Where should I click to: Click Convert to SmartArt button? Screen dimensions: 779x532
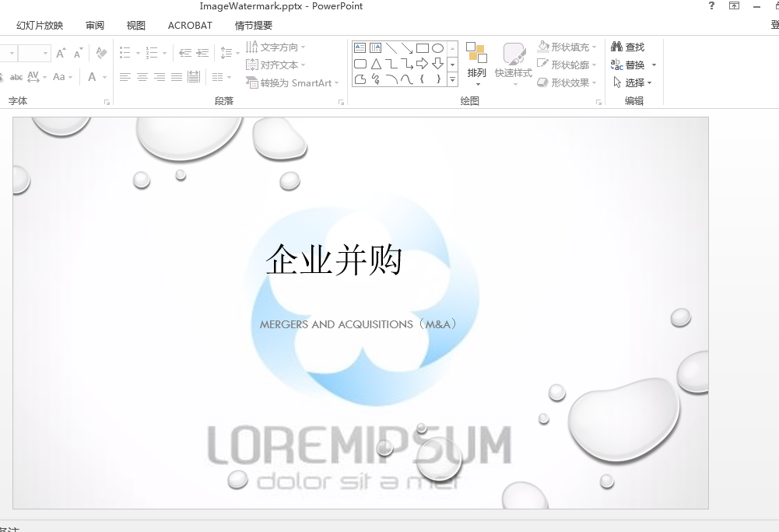click(x=293, y=83)
